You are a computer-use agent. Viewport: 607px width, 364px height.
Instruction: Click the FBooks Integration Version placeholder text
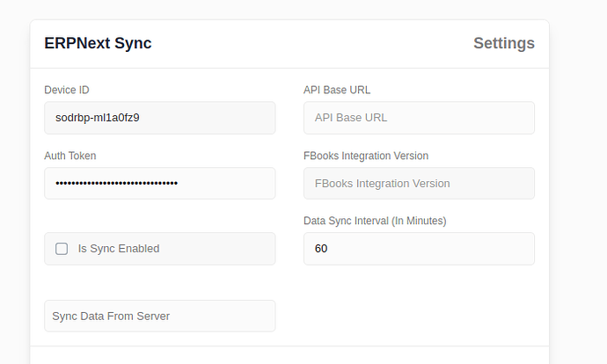382,183
